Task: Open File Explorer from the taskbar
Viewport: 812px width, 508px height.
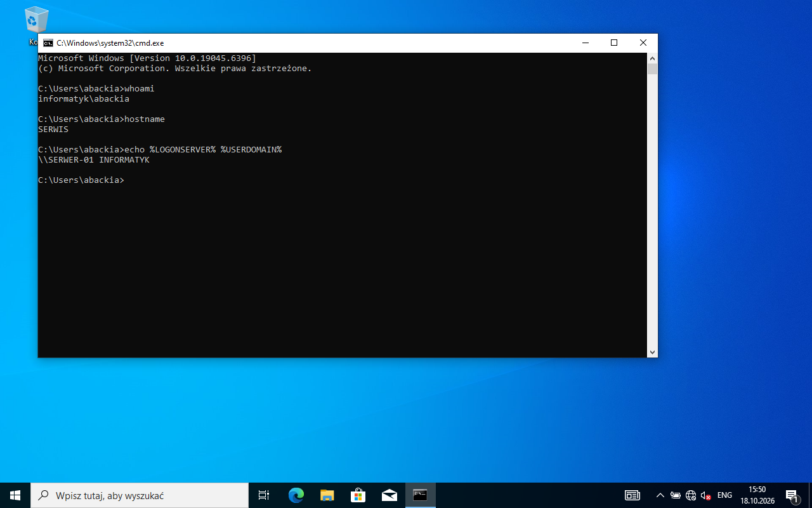Action: click(x=327, y=495)
